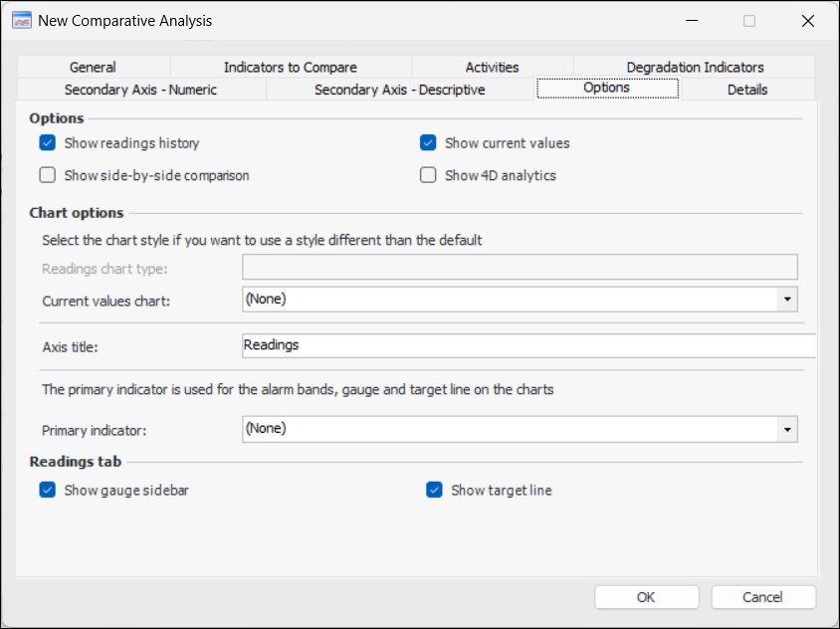Click the Axis title input field

coord(527,345)
